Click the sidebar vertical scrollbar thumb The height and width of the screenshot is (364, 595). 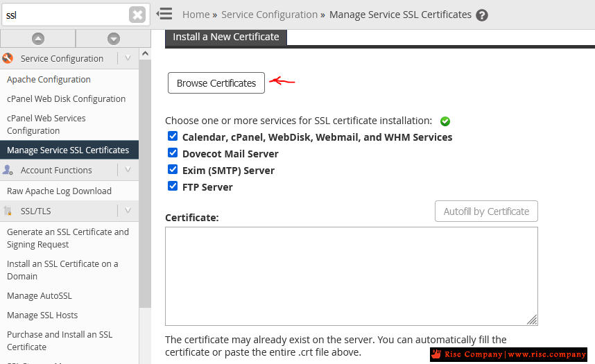click(145, 184)
